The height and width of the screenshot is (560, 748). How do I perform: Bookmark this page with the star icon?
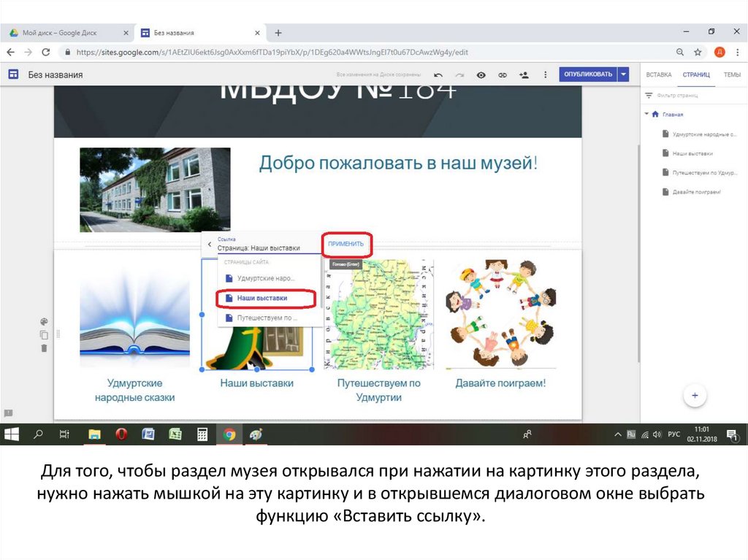(698, 52)
